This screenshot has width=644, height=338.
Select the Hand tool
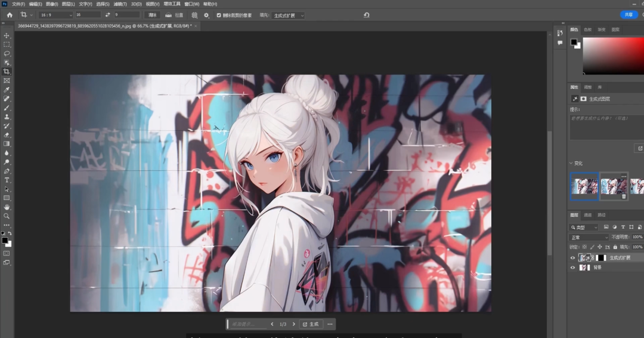pos(7,207)
